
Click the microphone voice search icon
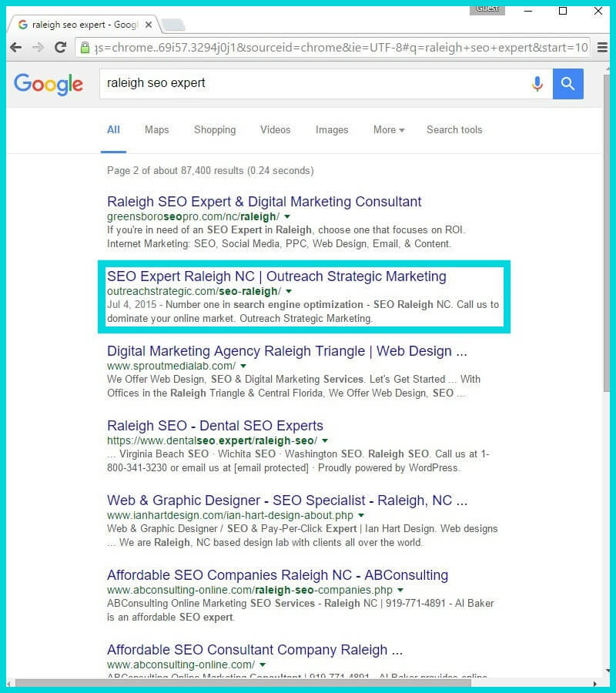(x=537, y=83)
